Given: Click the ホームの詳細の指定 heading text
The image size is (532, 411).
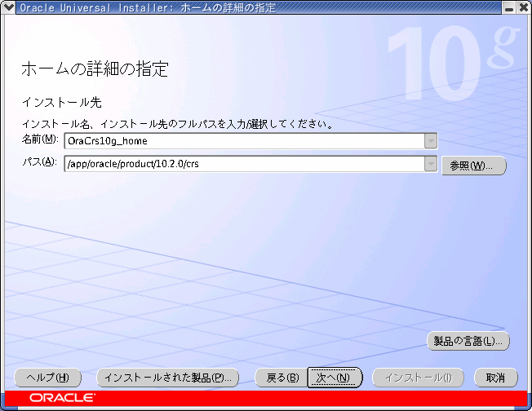Looking at the screenshot, I should click(95, 68).
